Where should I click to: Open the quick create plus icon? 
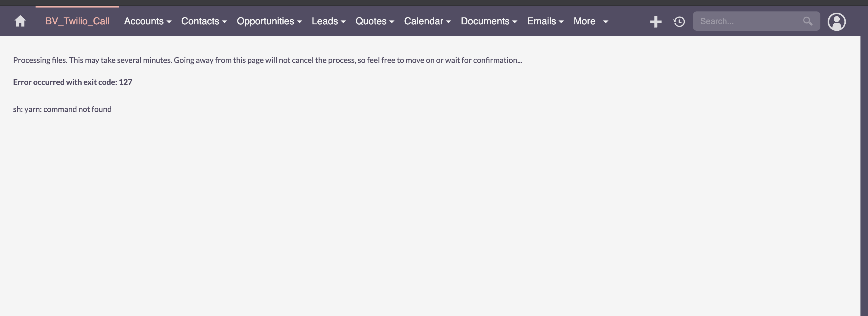point(656,21)
